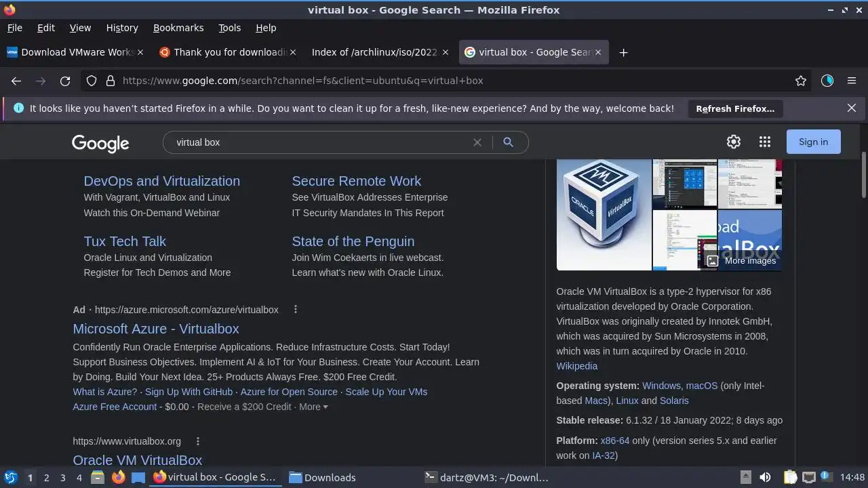Show site security padlock information

[x=110, y=81]
